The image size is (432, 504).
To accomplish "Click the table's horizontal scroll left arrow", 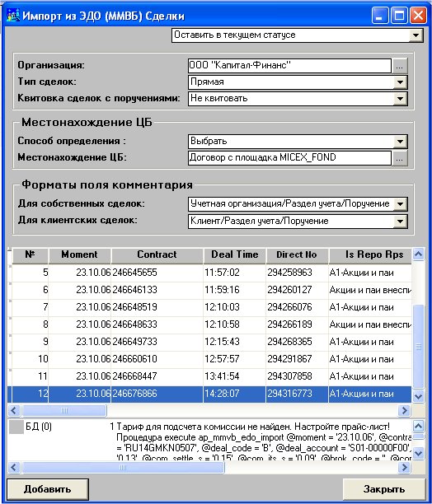I will [14, 410].
